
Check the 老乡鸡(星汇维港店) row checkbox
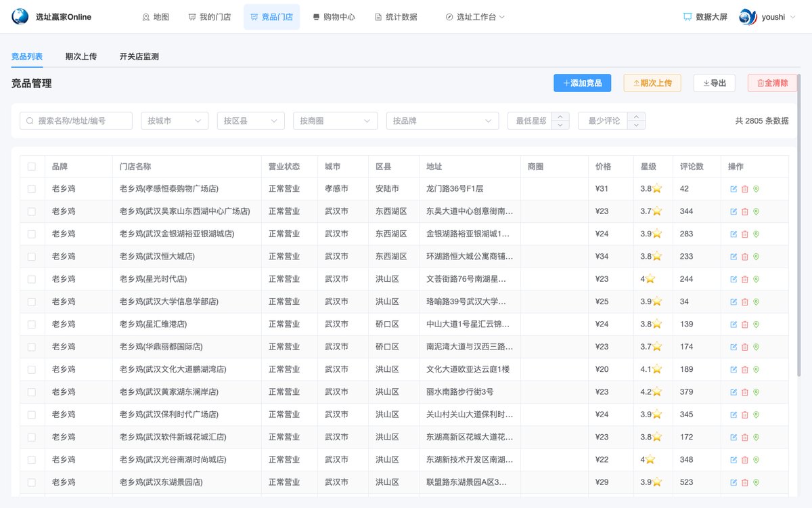[x=32, y=324]
